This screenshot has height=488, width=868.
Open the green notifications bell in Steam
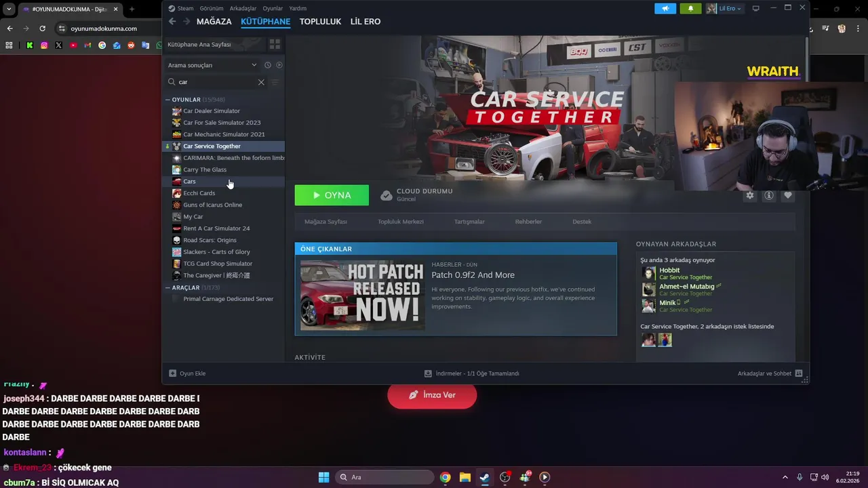(690, 8)
